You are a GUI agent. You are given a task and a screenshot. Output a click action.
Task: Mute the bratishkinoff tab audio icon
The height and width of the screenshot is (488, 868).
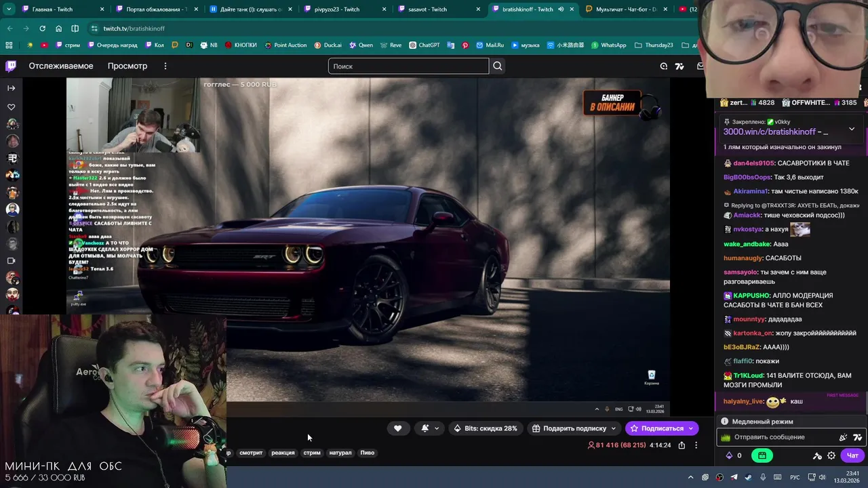coord(560,9)
